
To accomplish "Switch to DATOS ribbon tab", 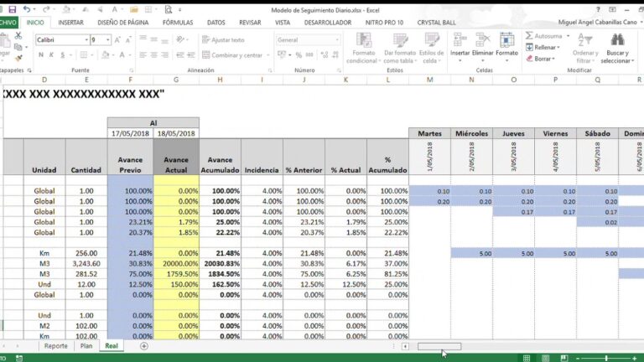I will tap(216, 23).
